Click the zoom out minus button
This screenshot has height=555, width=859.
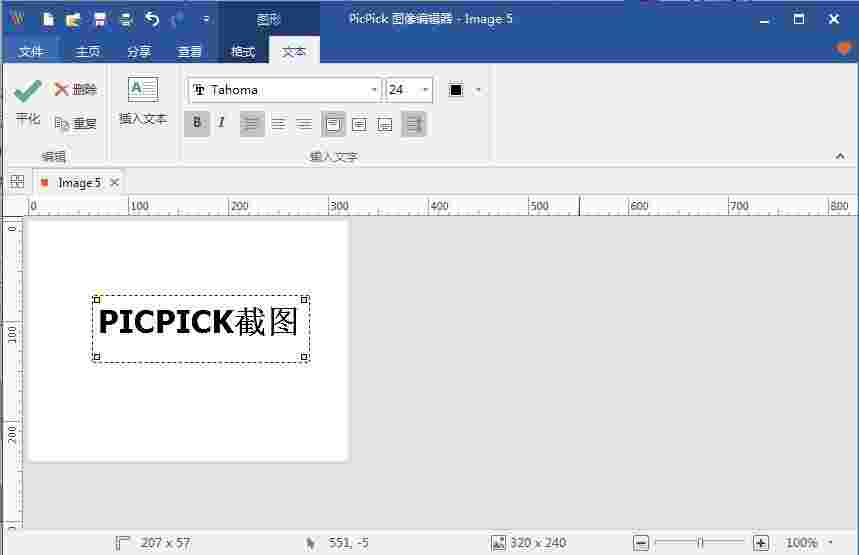pyautogui.click(x=641, y=543)
